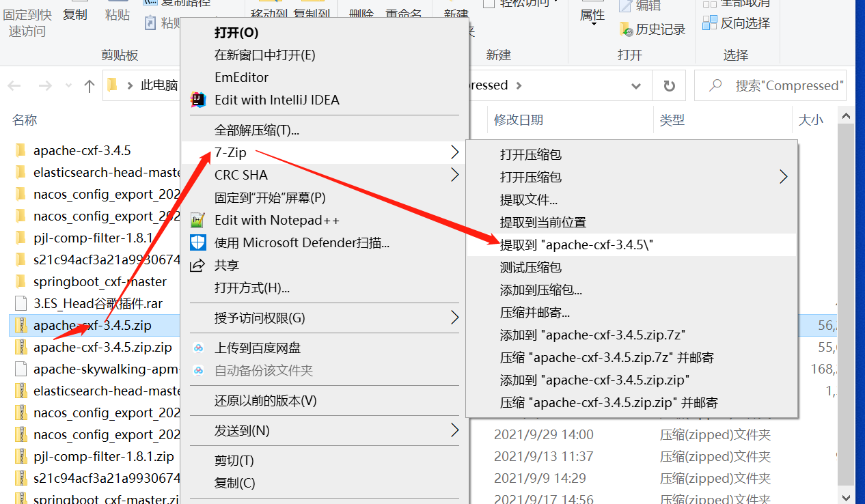Expand the 打开压缩包 submenu arrow
The height and width of the screenshot is (504, 865).
[x=784, y=177]
